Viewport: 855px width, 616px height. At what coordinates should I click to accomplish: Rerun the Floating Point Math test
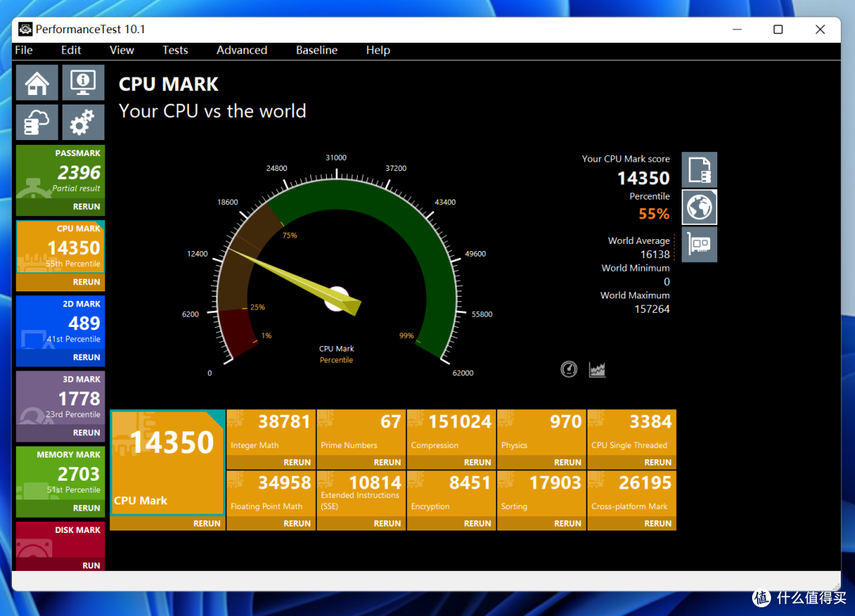[297, 523]
